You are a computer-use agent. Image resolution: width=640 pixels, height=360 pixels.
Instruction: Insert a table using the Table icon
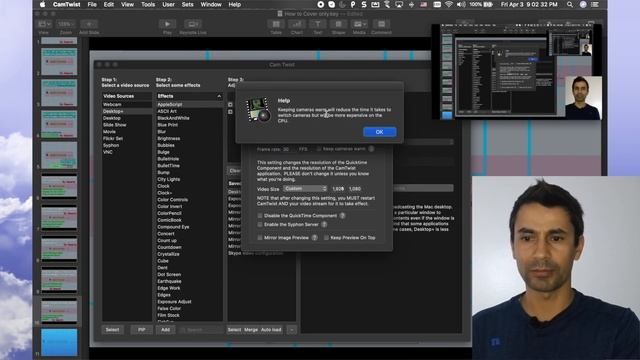click(276, 24)
